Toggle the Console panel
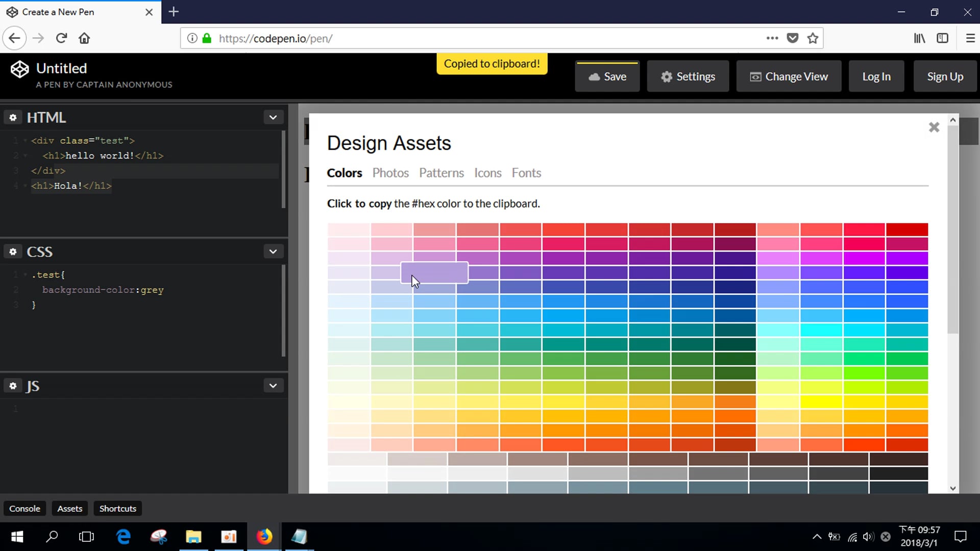This screenshot has height=551, width=980. tap(24, 509)
